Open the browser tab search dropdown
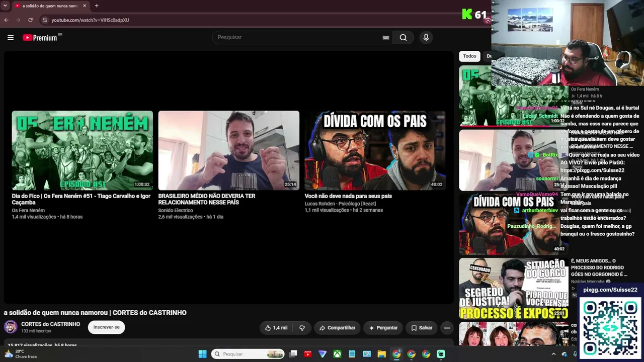The image size is (644, 362). 5,6
